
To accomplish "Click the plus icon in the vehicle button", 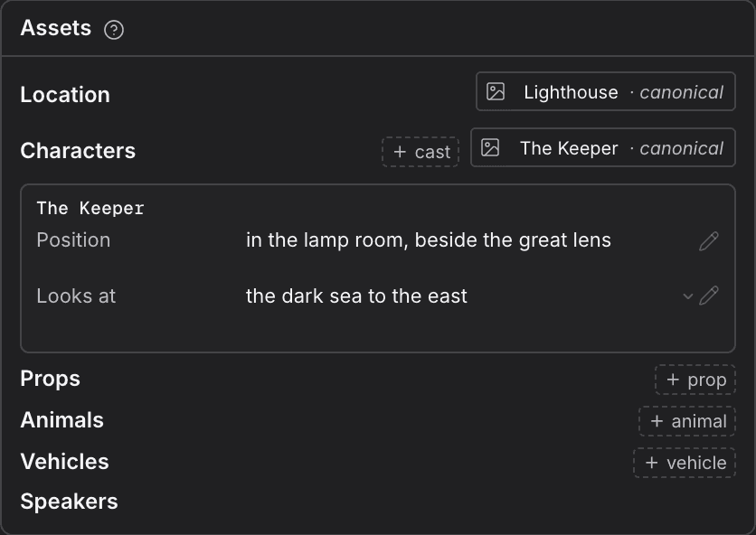I will [x=651, y=463].
